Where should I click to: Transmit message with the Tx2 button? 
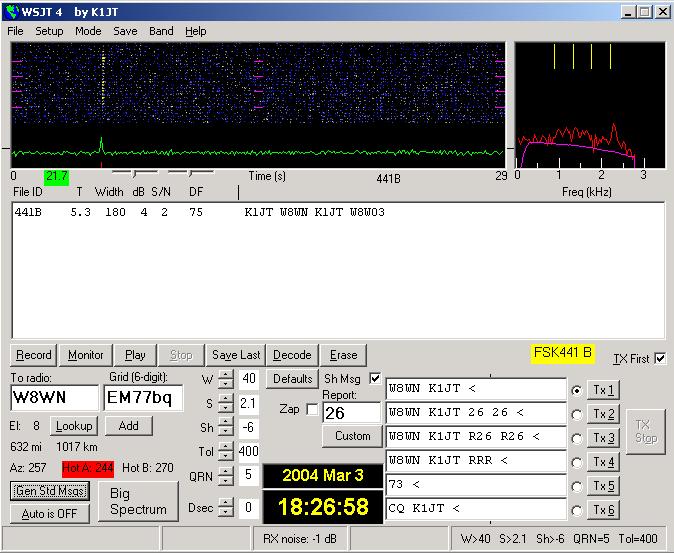pyautogui.click(x=603, y=414)
